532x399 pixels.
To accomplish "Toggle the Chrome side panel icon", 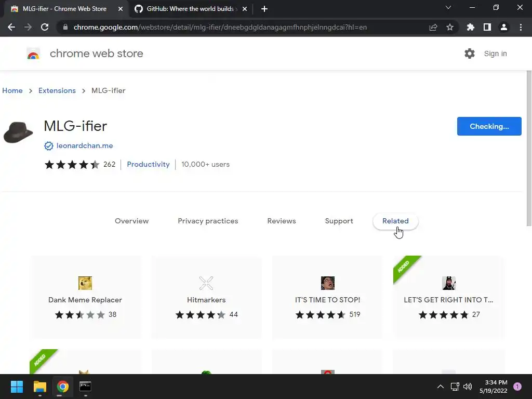I will click(487, 27).
